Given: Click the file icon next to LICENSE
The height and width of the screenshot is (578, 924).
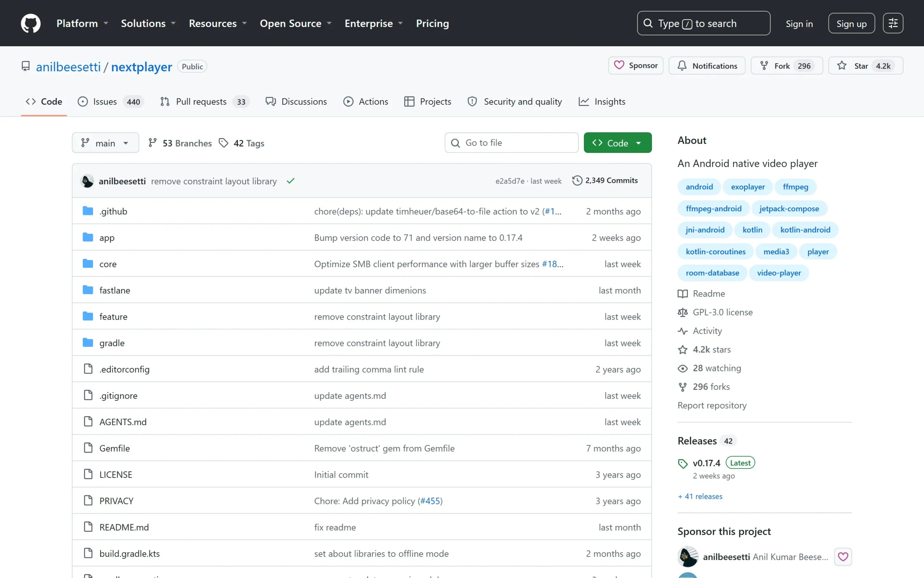Looking at the screenshot, I should 88,474.
